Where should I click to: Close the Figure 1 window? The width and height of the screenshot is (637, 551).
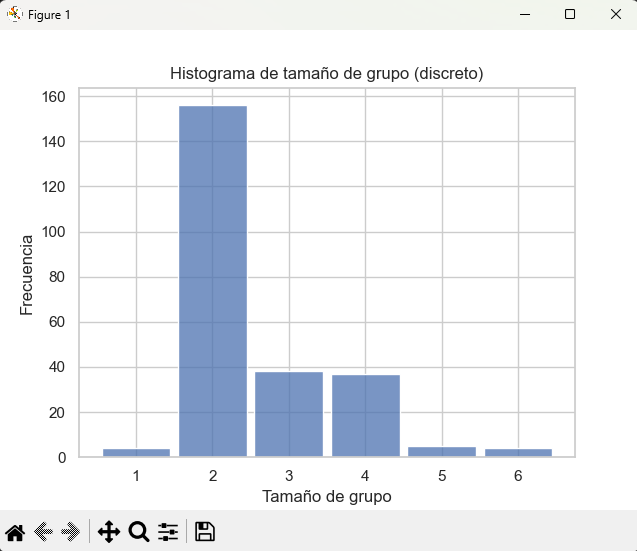pyautogui.click(x=616, y=15)
